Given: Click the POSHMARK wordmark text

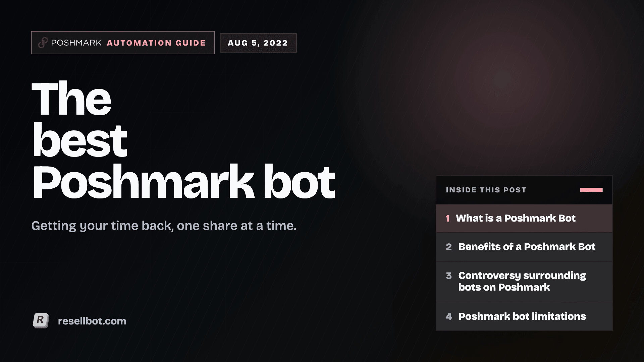Looking at the screenshot, I should click(76, 43).
